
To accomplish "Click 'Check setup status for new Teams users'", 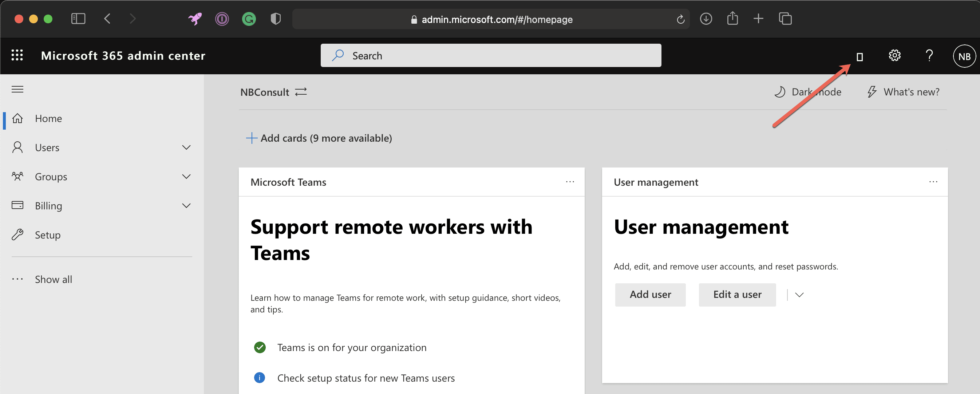I will click(x=366, y=378).
